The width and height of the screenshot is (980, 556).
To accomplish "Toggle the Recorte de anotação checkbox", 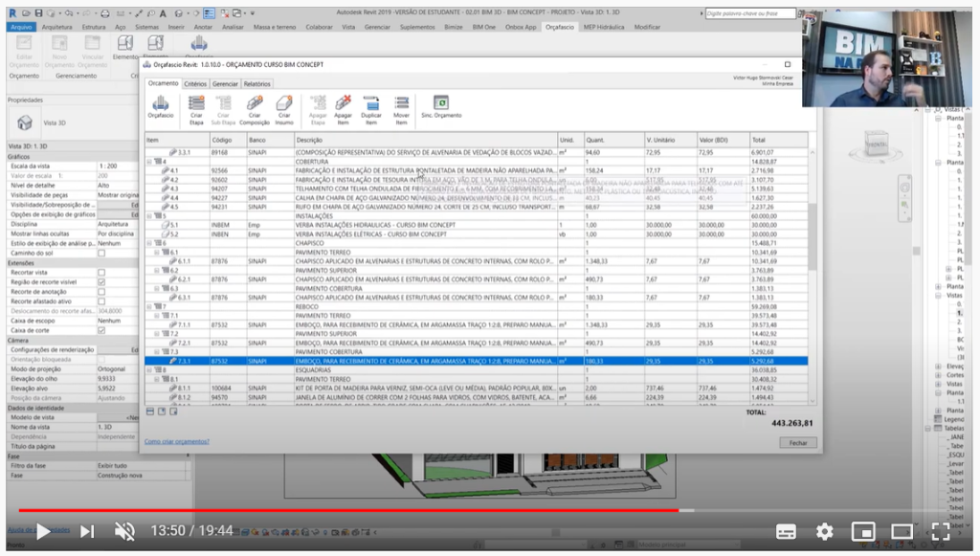I will [x=101, y=292].
